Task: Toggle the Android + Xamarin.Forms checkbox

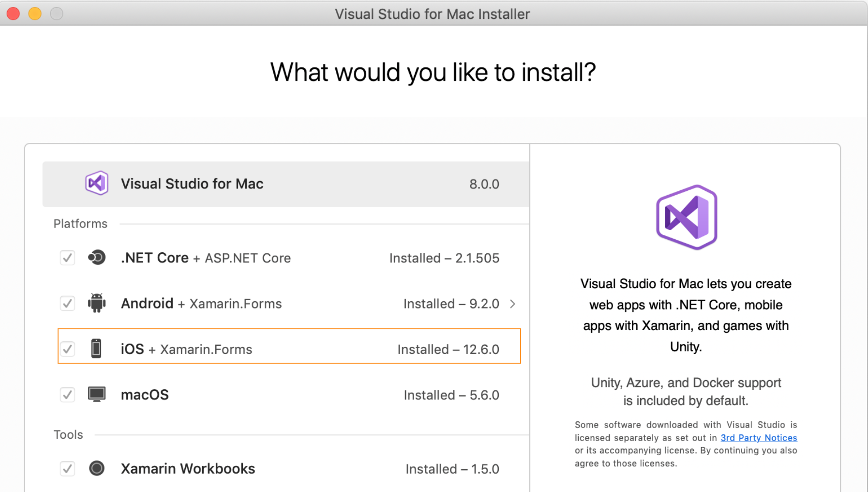Action: click(x=67, y=304)
